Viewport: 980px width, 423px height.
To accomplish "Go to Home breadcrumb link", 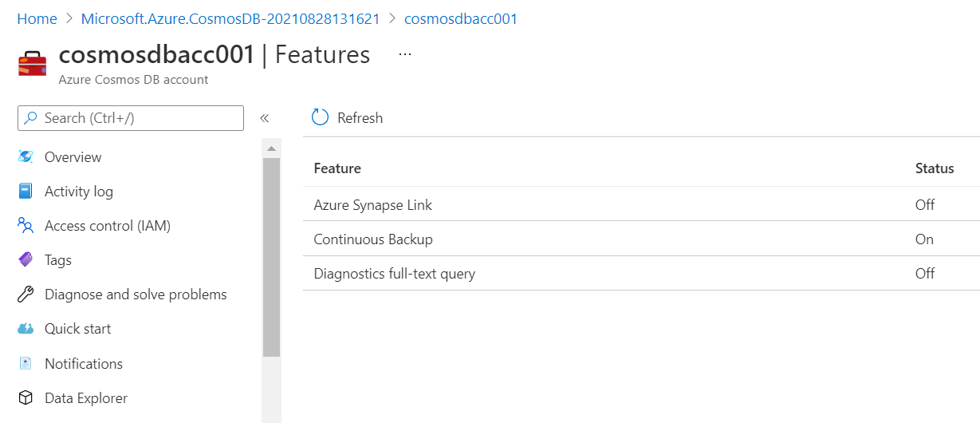I will pos(37,18).
